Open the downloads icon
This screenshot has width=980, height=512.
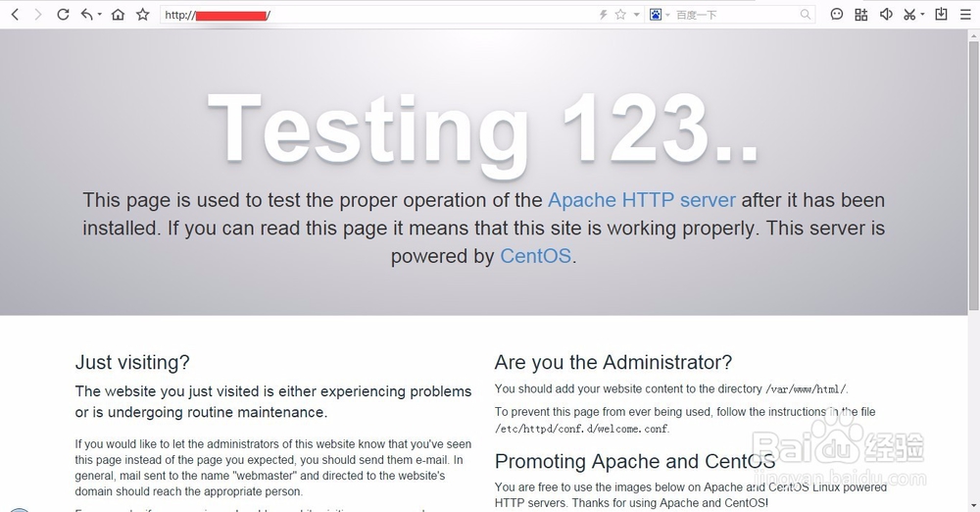(x=941, y=14)
